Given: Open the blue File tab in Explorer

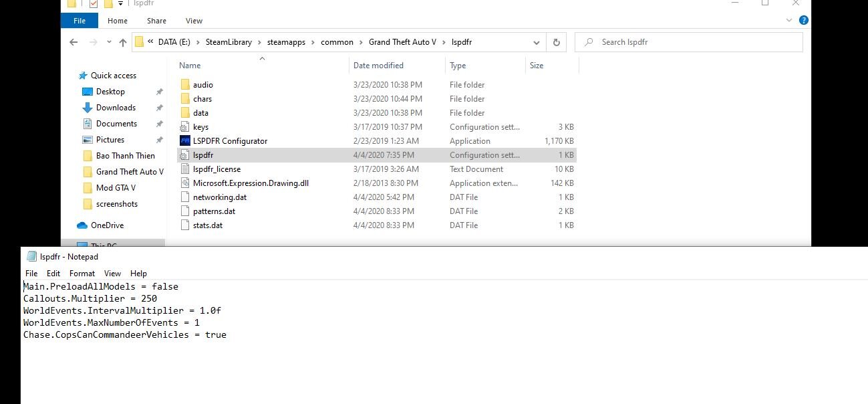Looking at the screenshot, I should [80, 21].
